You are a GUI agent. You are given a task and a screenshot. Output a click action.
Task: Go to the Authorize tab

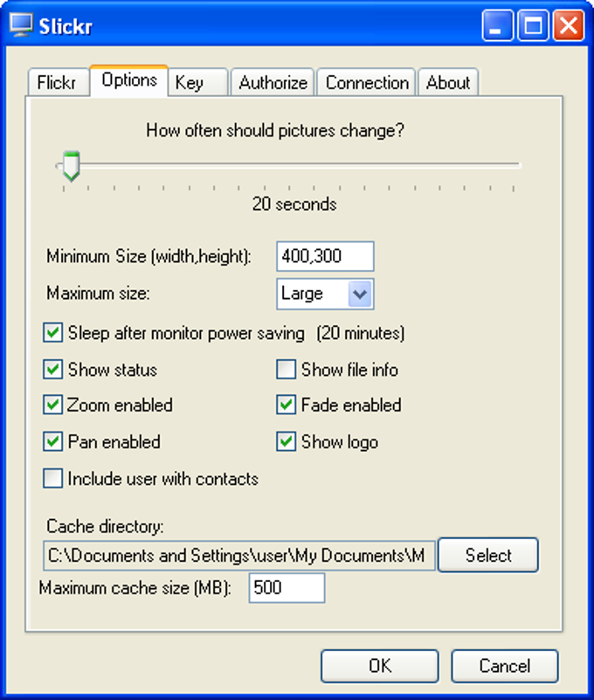[273, 82]
